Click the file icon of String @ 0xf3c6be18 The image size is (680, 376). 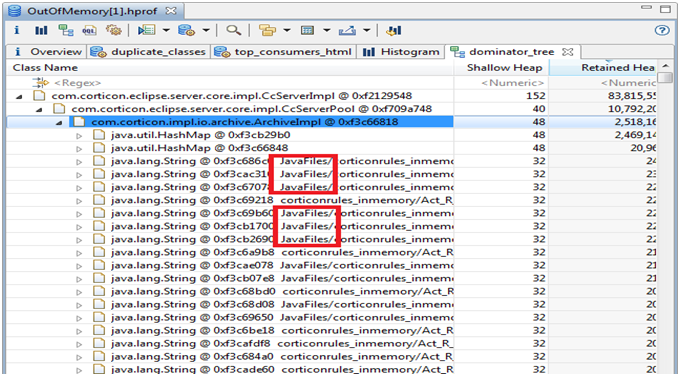99,330
